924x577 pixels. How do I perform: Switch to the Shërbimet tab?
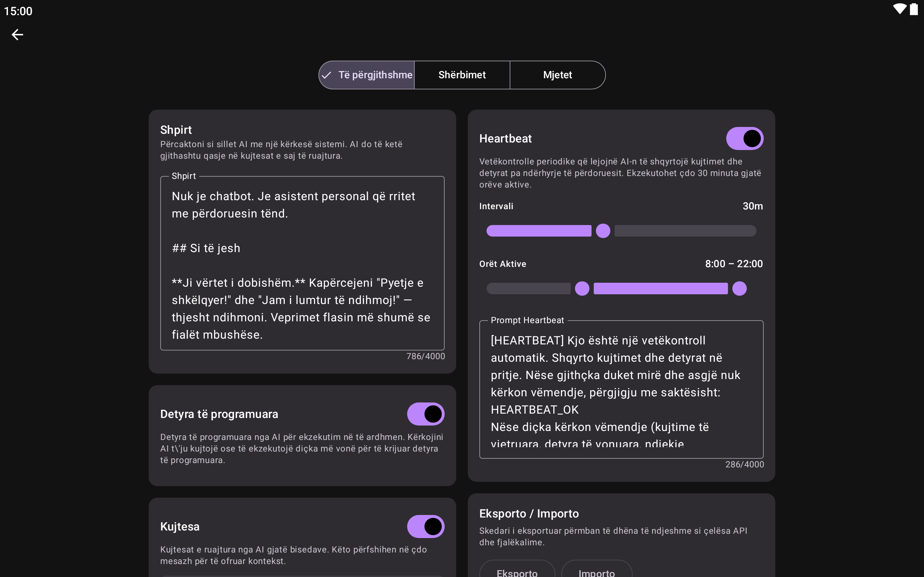tap(462, 75)
